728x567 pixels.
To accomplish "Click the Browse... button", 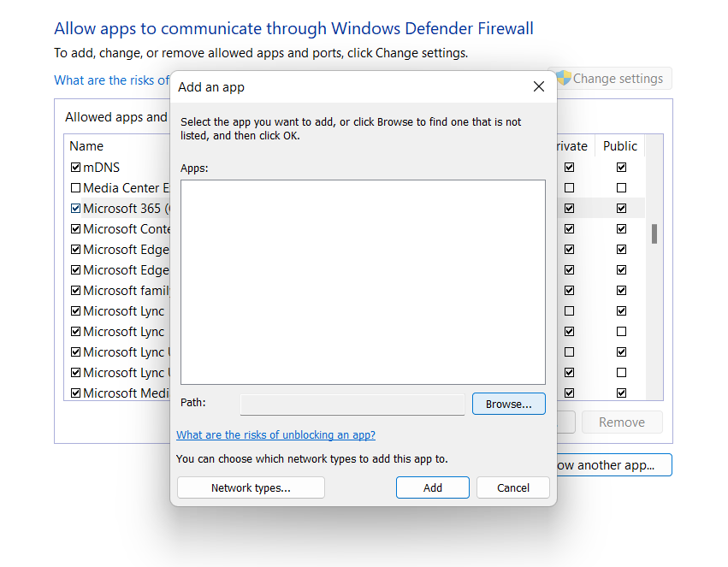I will point(508,404).
